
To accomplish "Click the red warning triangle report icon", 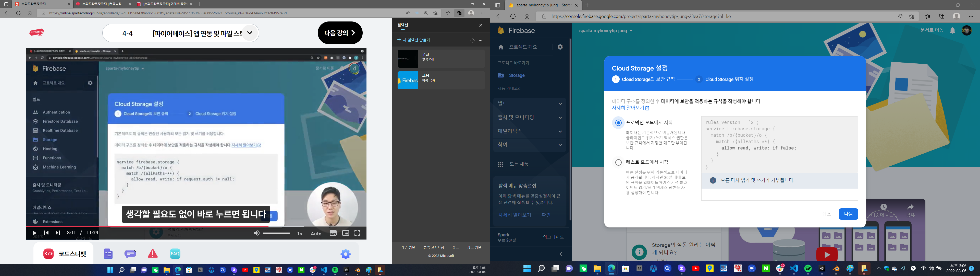I will click(153, 254).
